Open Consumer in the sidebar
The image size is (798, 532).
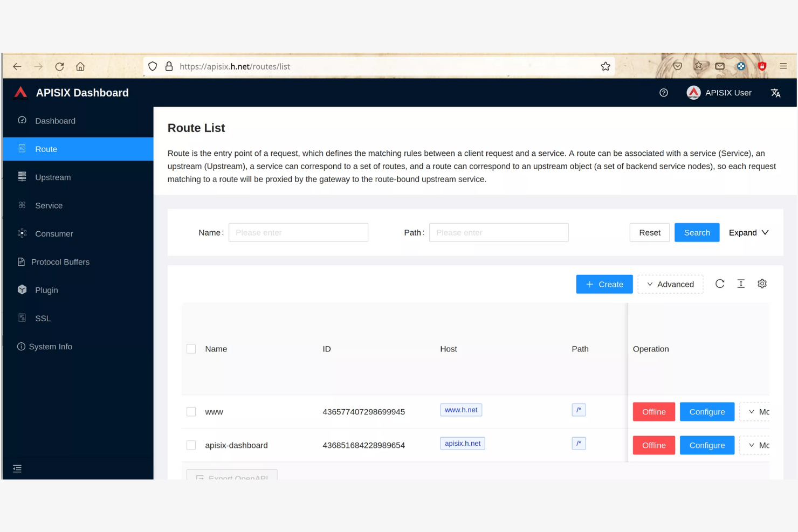(x=78, y=233)
